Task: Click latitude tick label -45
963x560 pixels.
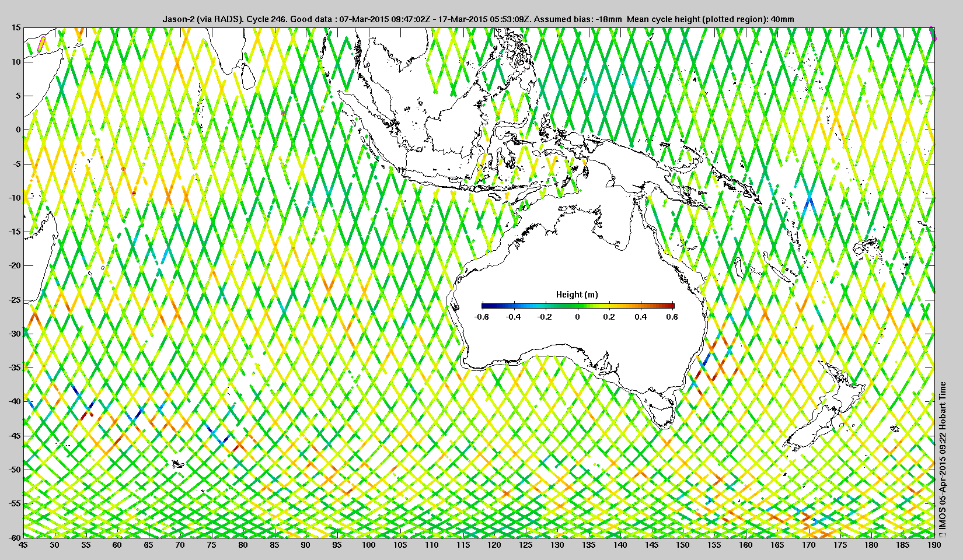Action: 15,436
